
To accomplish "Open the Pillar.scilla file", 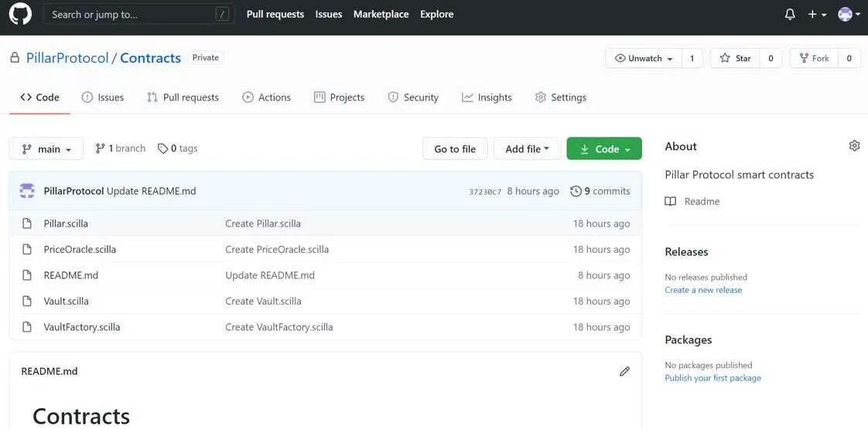I will (x=66, y=223).
